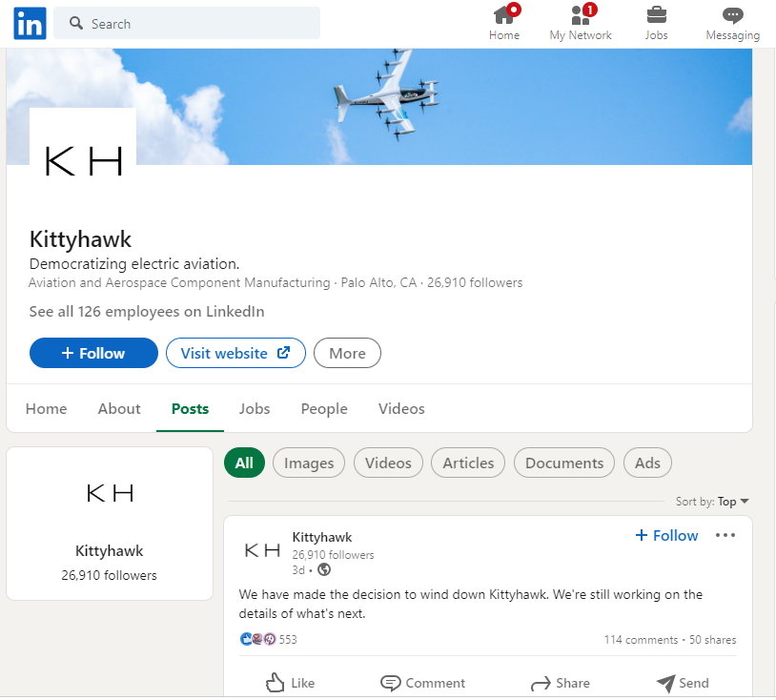The height and width of the screenshot is (700, 776).
Task: Select the All posts filter chip
Action: click(244, 463)
